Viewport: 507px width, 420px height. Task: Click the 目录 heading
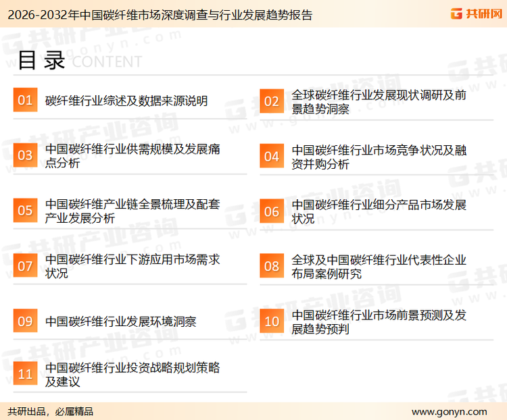pyautogui.click(x=41, y=60)
